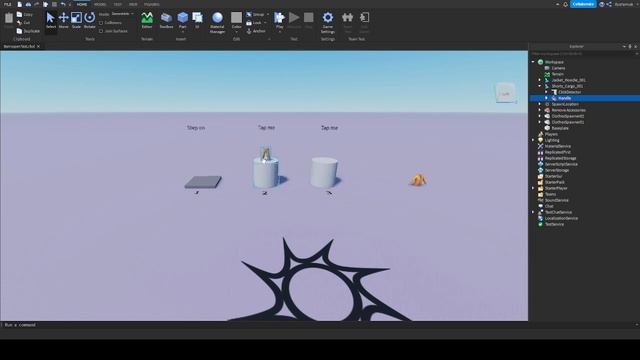Switch to the PLUGINS ribbon tab

151,4
